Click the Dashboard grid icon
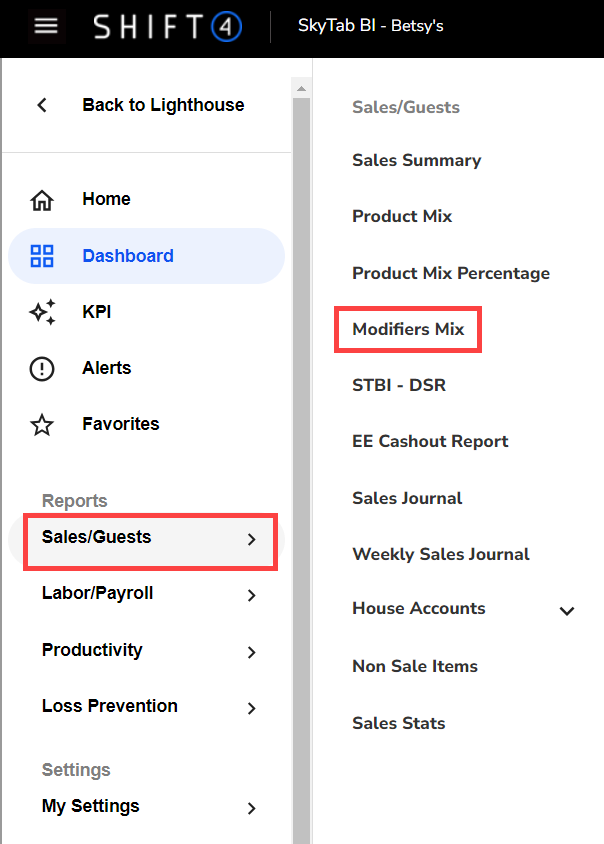The width and height of the screenshot is (604, 844). point(42,256)
